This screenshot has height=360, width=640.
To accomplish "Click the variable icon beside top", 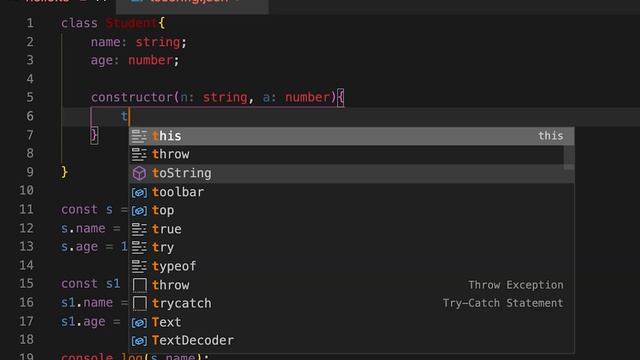I will click(139, 211).
